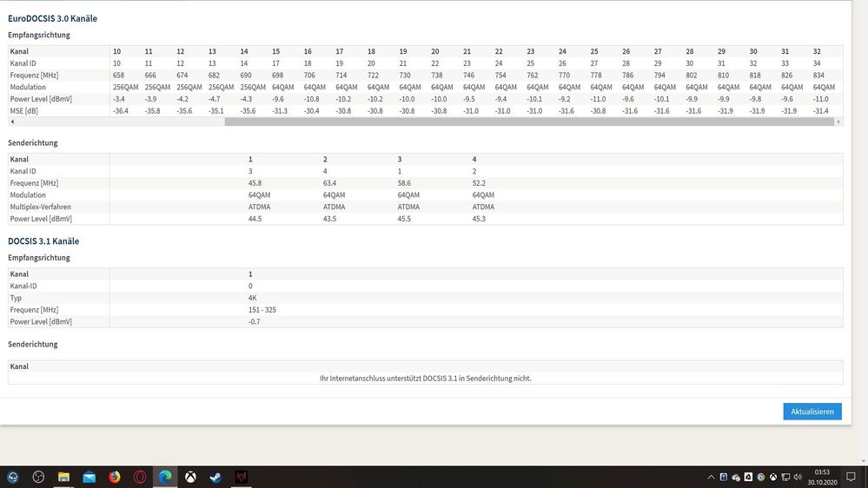This screenshot has height=488, width=868.
Task: Open Opera browser from the taskbar
Action: click(x=140, y=477)
